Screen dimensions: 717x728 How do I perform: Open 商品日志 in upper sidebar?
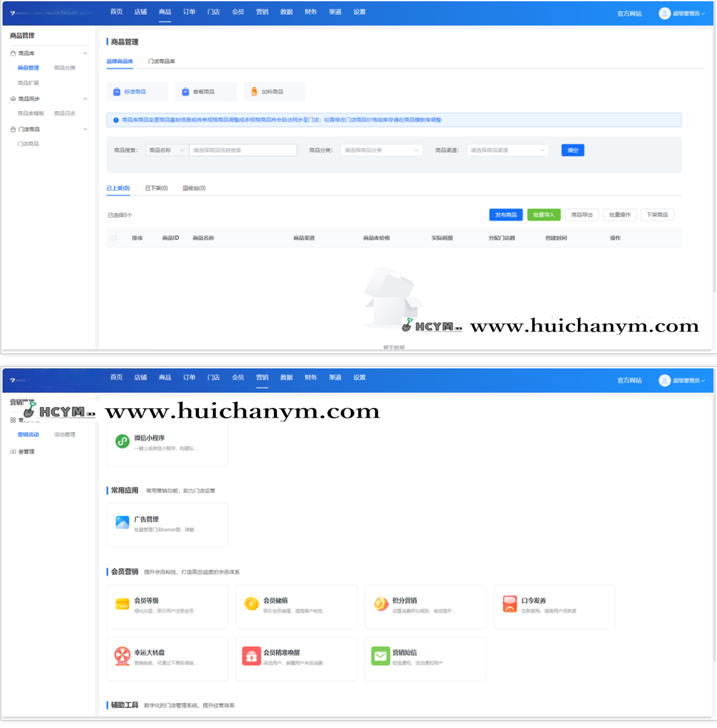point(64,114)
